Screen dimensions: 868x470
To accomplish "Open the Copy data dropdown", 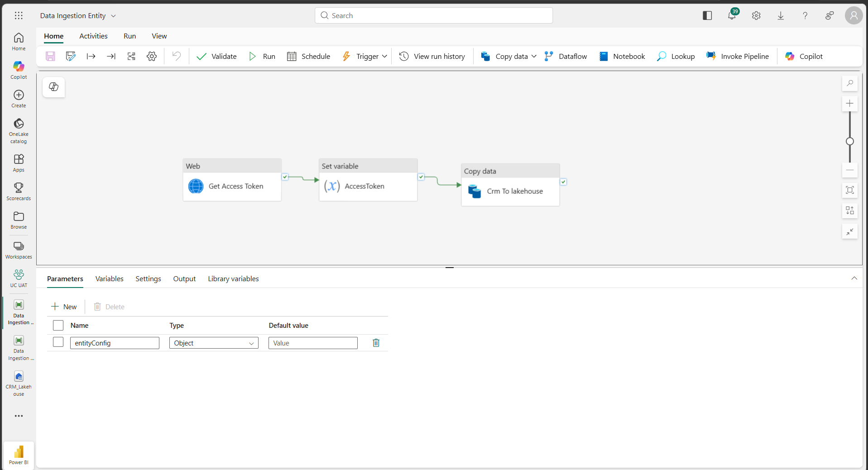I will pyautogui.click(x=534, y=57).
